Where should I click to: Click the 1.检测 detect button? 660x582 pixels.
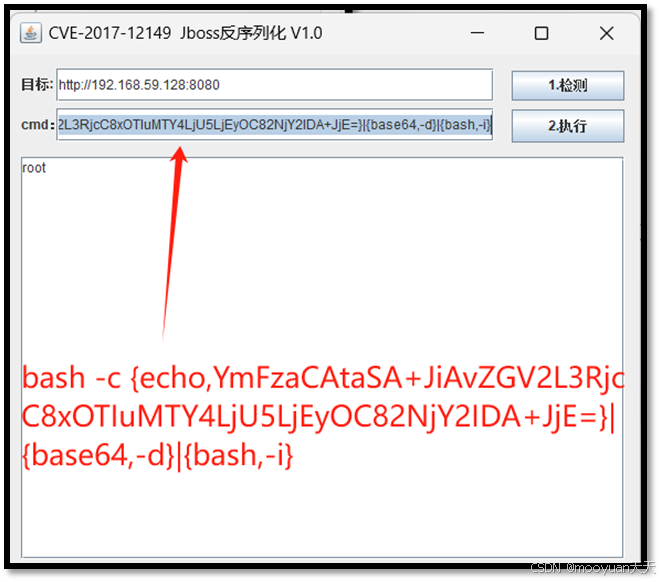[x=567, y=85]
